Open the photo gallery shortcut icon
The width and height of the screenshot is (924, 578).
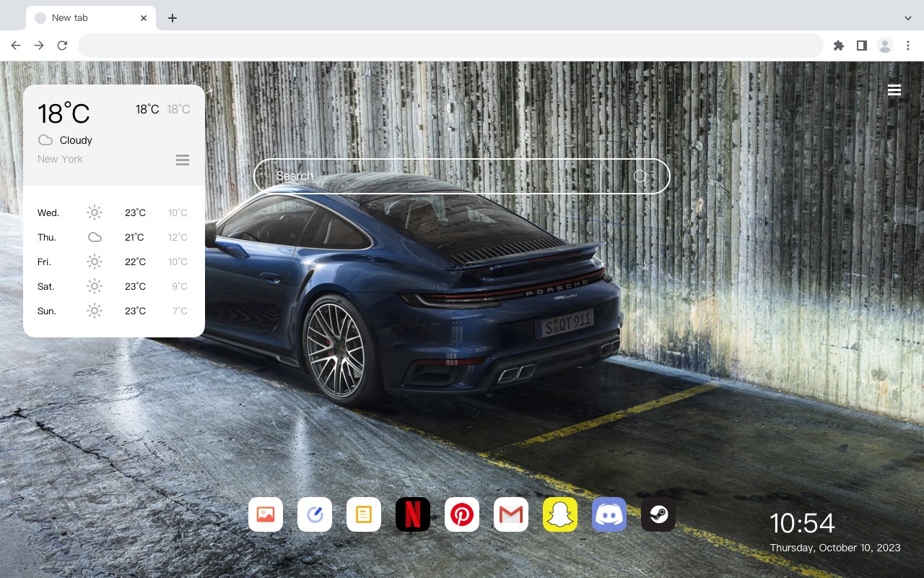click(x=266, y=514)
